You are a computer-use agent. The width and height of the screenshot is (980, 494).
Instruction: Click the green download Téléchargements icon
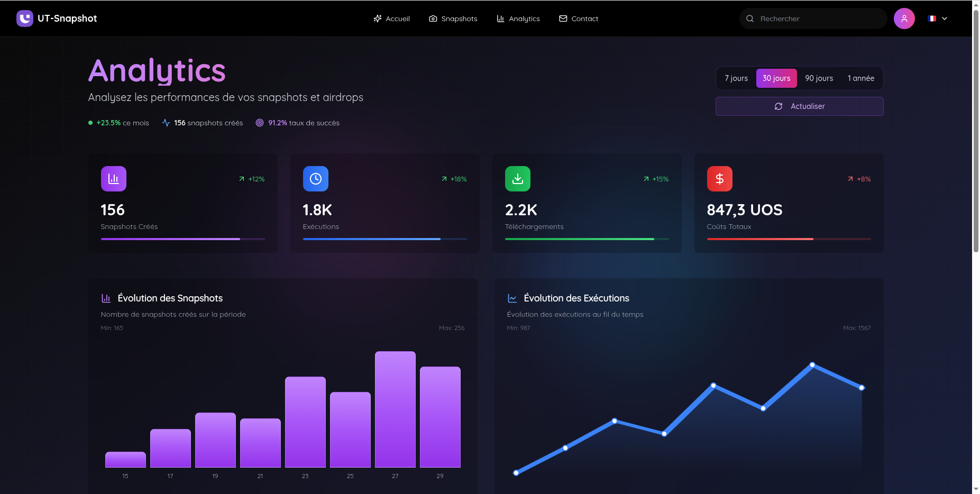point(517,178)
